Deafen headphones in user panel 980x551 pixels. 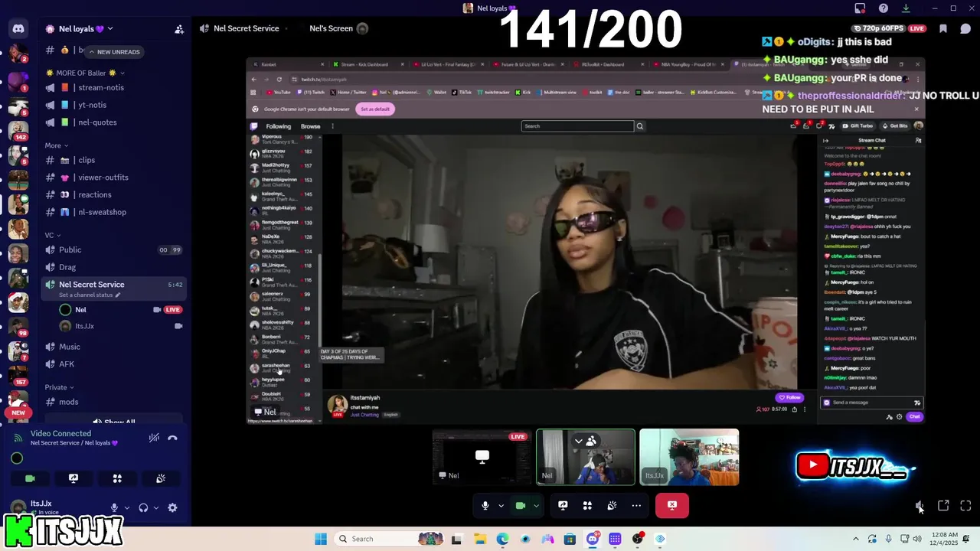[x=143, y=507]
